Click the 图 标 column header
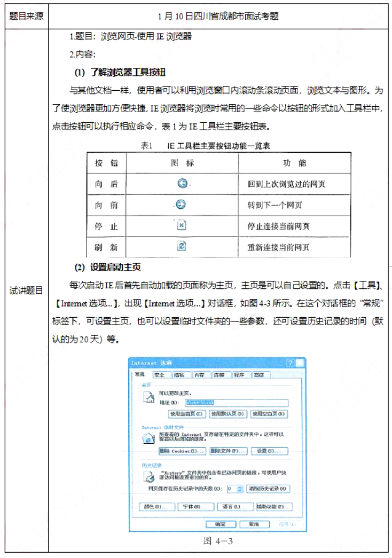Screen dimensions: 392x558 [182, 163]
